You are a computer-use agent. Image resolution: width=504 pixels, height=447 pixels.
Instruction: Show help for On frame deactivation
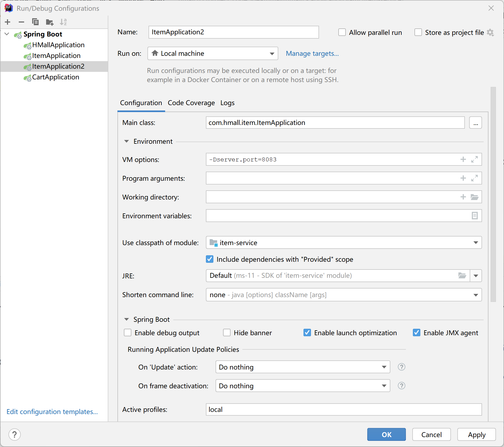click(x=401, y=386)
